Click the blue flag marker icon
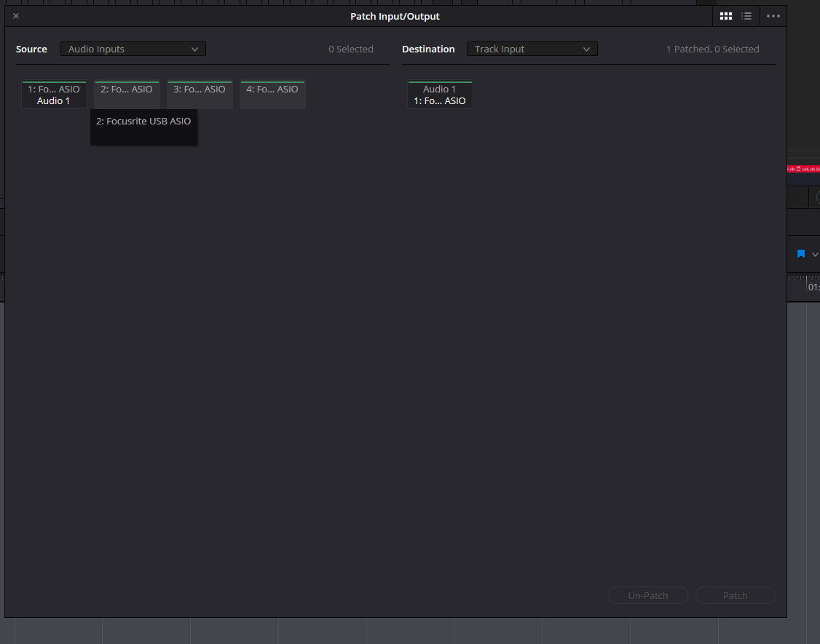Image resolution: width=820 pixels, height=644 pixels. tap(801, 254)
